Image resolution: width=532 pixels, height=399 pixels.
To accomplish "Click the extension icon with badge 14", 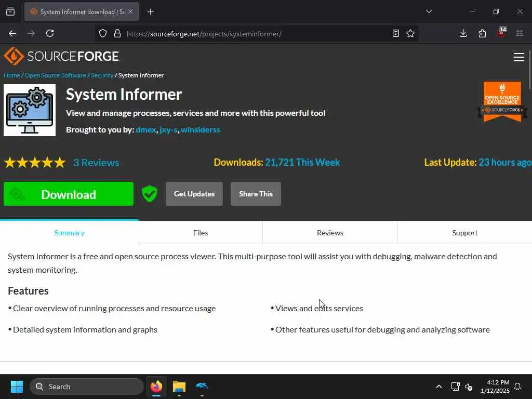I will (x=501, y=33).
